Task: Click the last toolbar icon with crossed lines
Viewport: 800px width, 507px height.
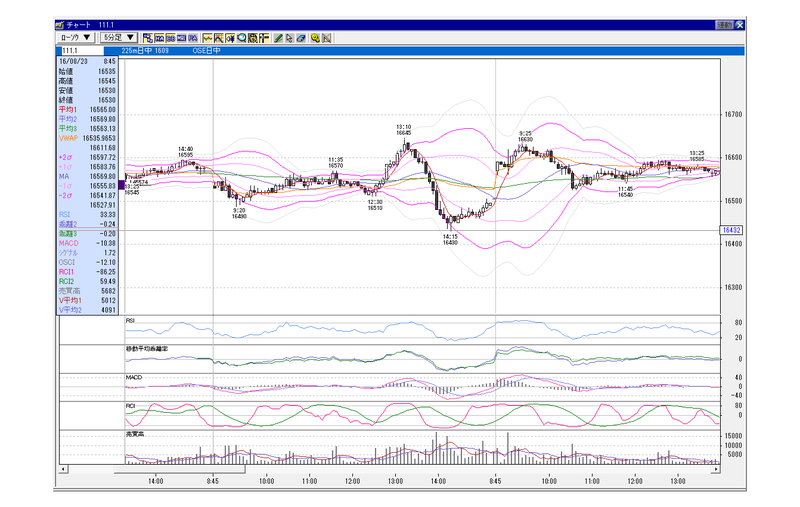Action: [x=327, y=38]
